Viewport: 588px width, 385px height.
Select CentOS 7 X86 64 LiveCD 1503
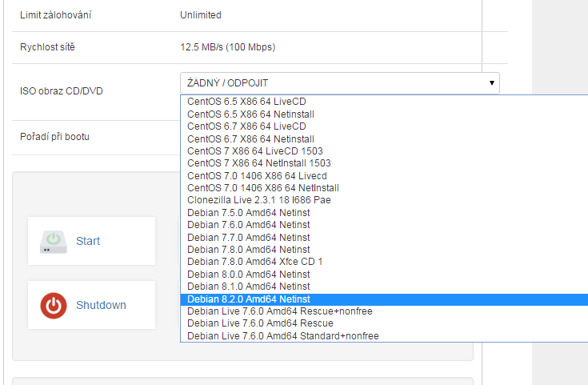coord(254,151)
